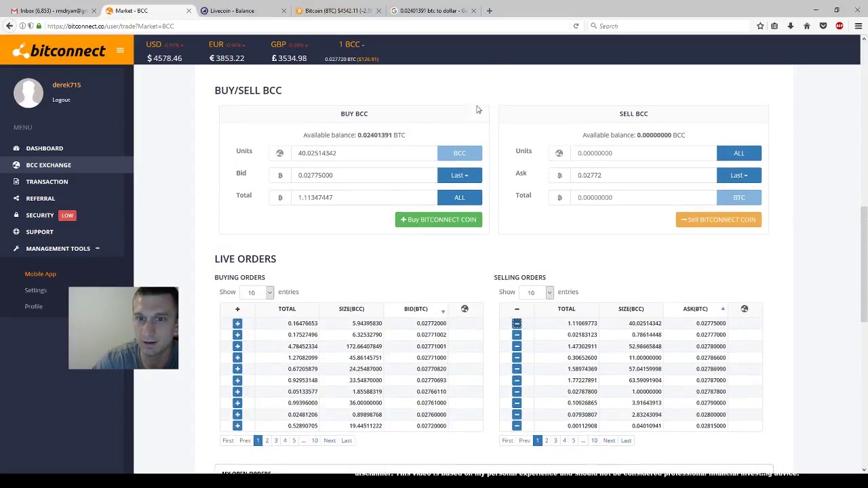Open the Last dropdown next to Ask
Viewport: 868px width, 488px height.
click(739, 175)
